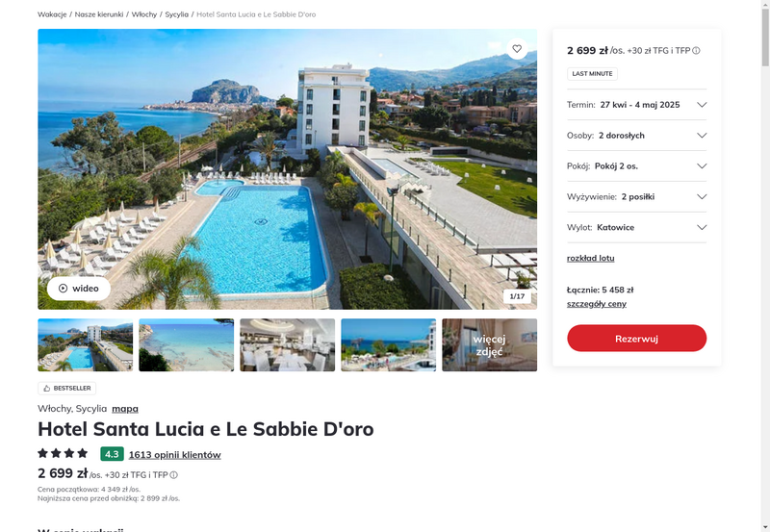Open Nasze kierunki breadcrumb link

99,14
